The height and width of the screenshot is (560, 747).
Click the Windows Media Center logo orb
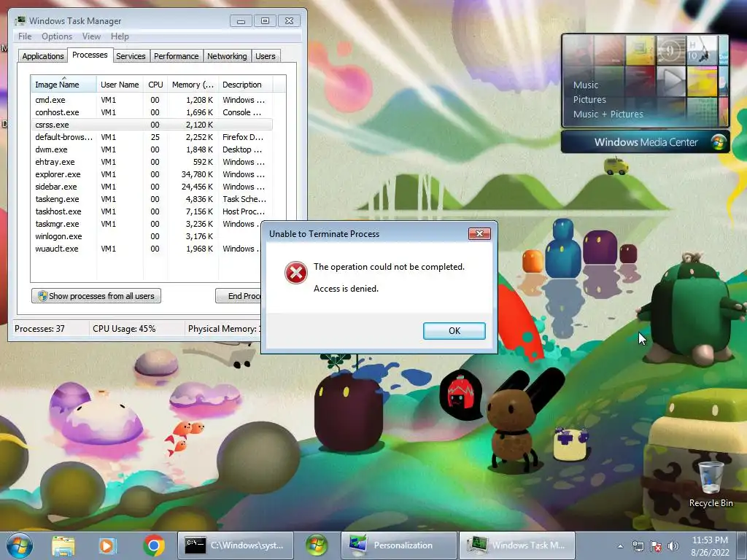718,142
